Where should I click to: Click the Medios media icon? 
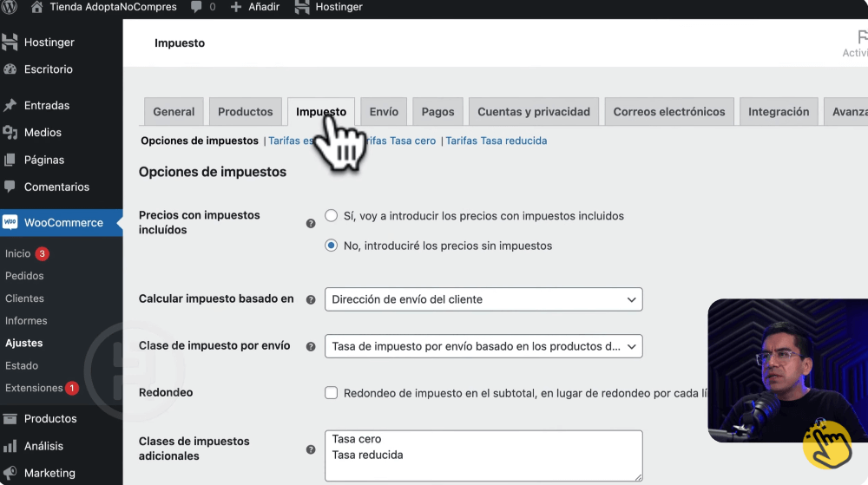[10, 132]
